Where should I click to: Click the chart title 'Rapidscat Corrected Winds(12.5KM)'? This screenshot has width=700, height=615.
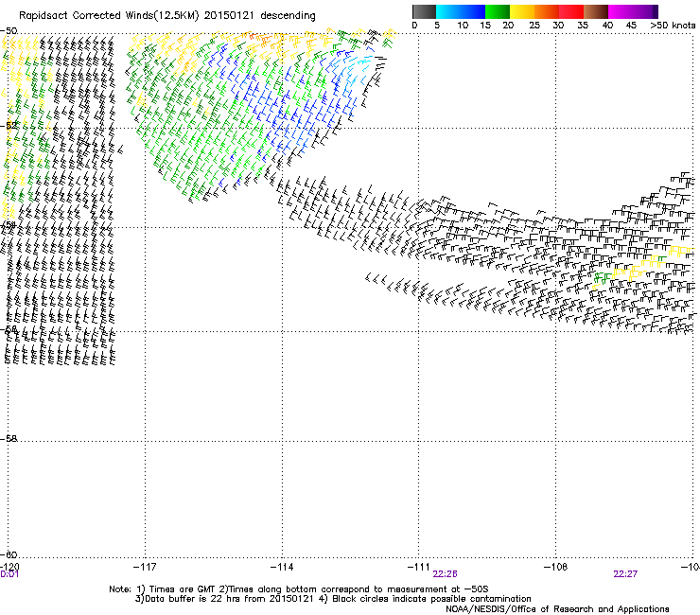109,16
